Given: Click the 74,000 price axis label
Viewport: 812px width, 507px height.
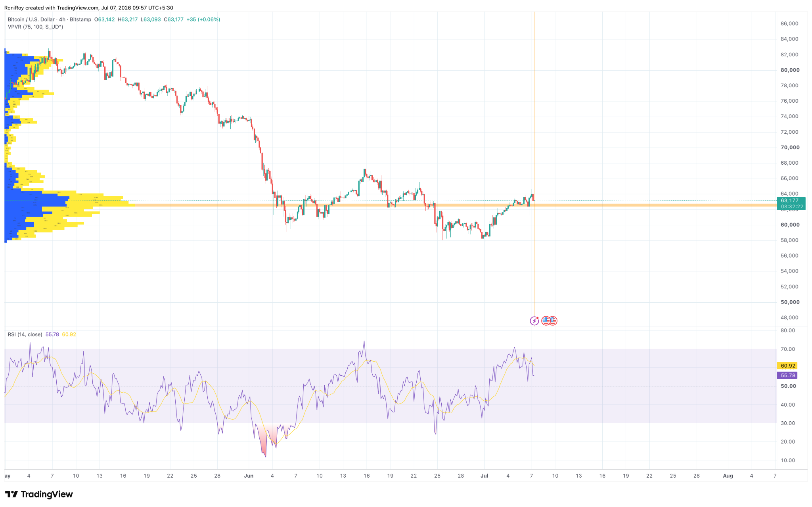Looking at the screenshot, I should (x=789, y=117).
